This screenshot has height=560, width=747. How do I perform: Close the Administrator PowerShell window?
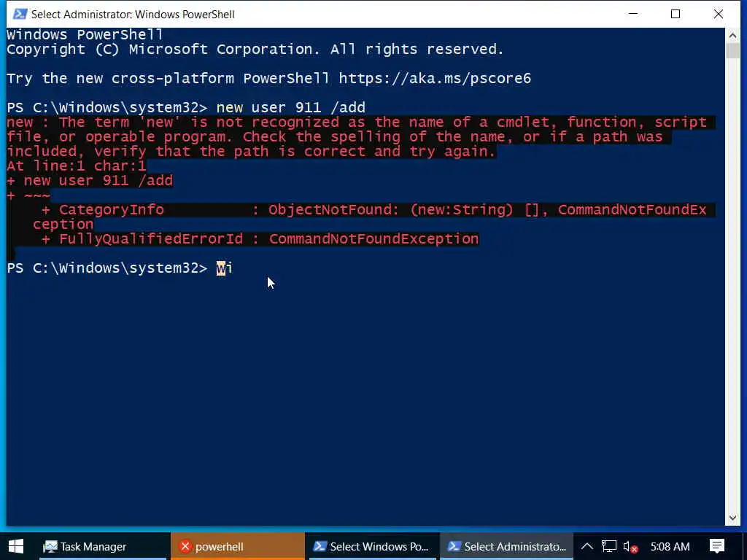719,14
